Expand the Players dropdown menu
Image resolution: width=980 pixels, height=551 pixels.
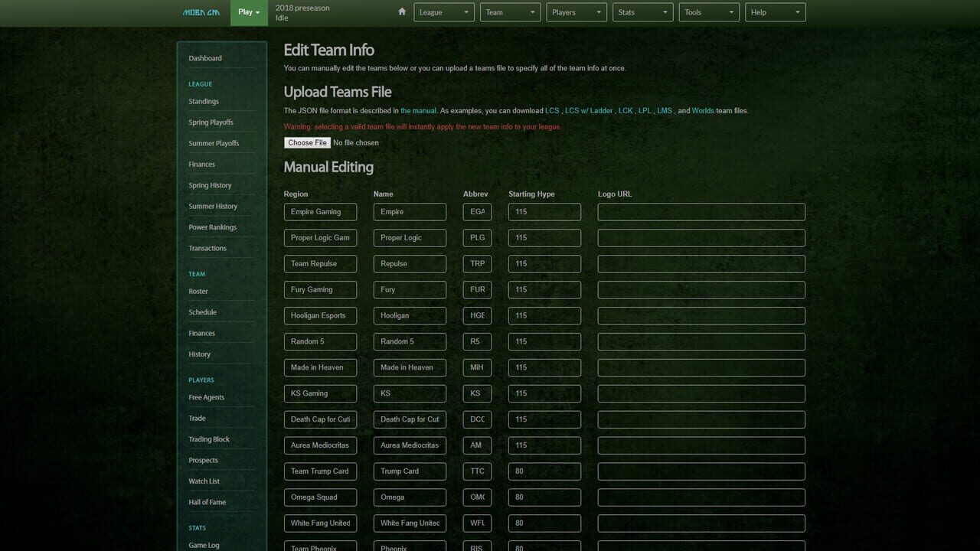coord(577,12)
